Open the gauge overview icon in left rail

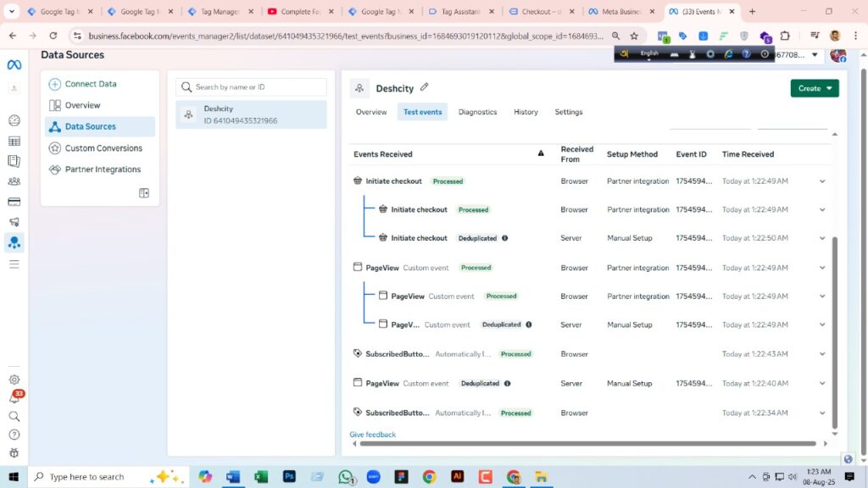tap(14, 120)
